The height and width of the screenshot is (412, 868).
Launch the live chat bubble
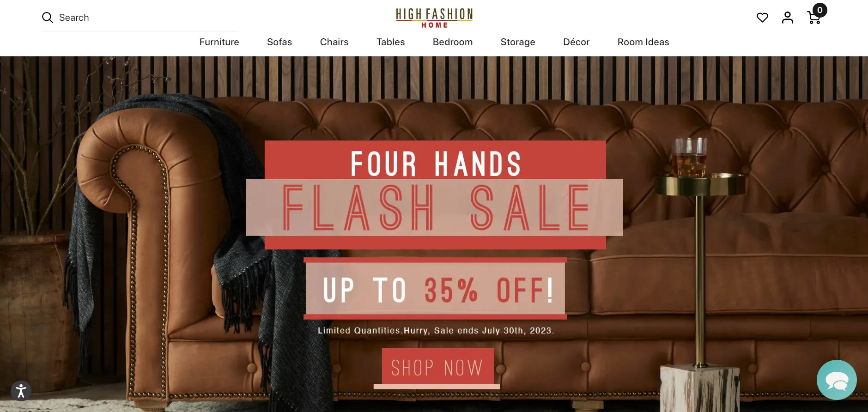837,380
